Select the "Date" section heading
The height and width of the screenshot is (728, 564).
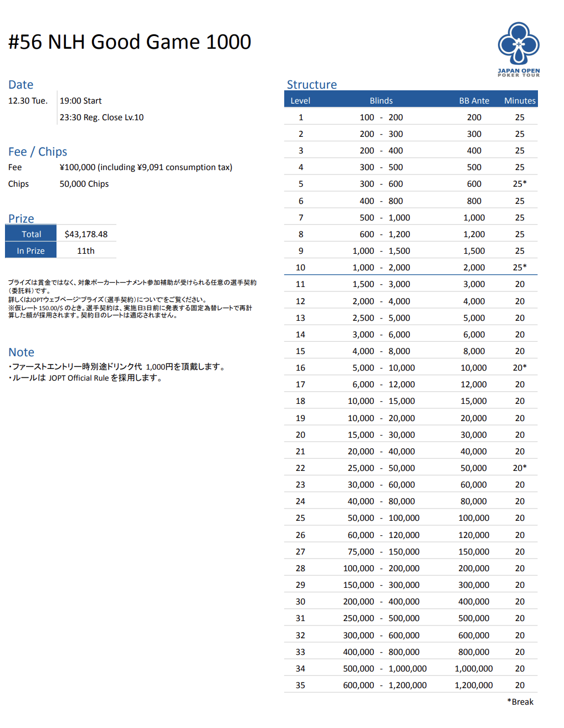tap(21, 85)
